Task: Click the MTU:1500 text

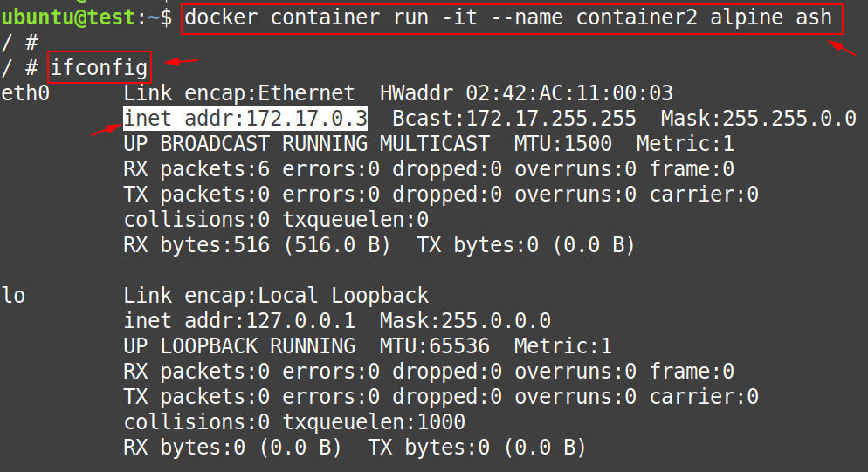Action: (563, 144)
